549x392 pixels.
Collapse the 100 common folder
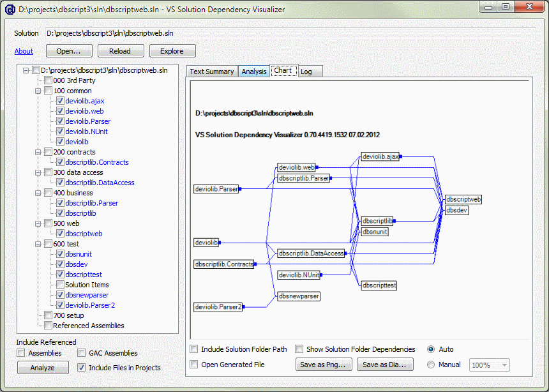pyautogui.click(x=38, y=91)
